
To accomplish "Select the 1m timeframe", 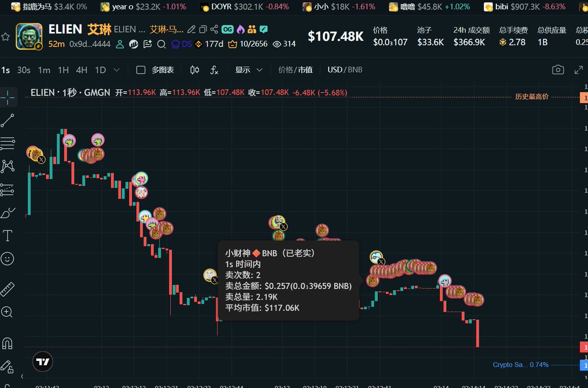I will pos(44,70).
